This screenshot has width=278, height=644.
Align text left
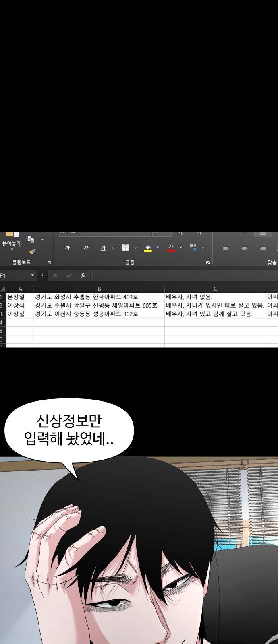226,248
